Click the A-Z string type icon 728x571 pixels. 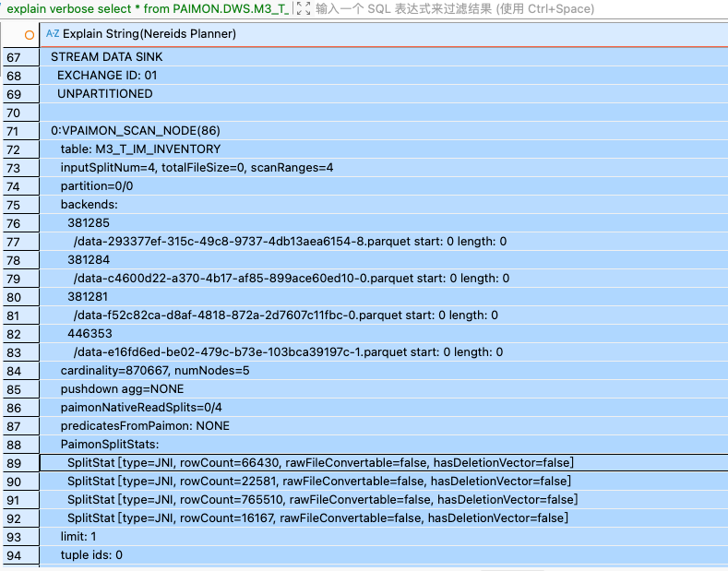(x=53, y=34)
